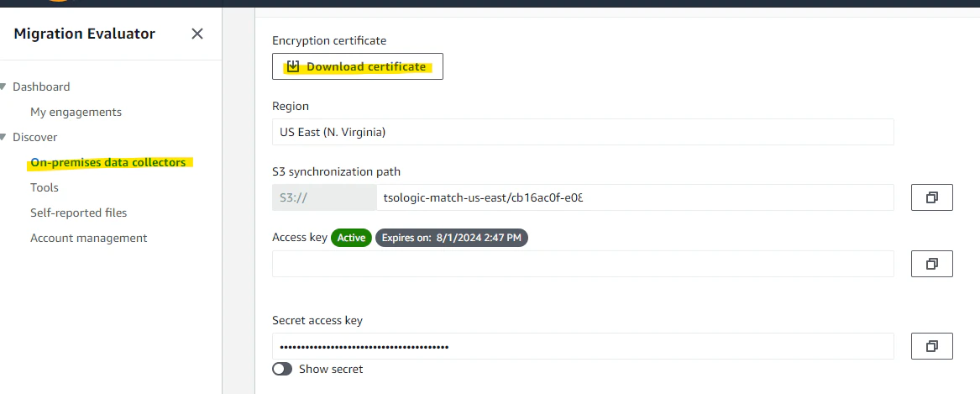Click the Active status badge
980x394 pixels.
coord(351,238)
